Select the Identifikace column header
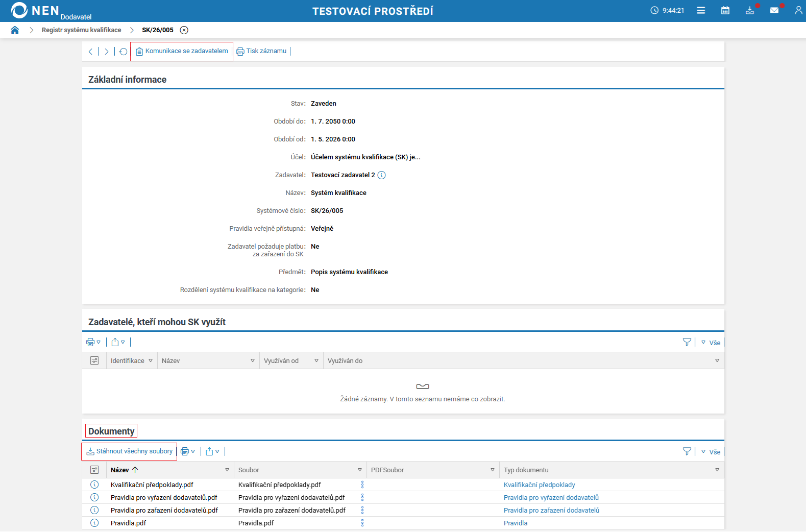Screen dimensions: 806x532 [128, 361]
